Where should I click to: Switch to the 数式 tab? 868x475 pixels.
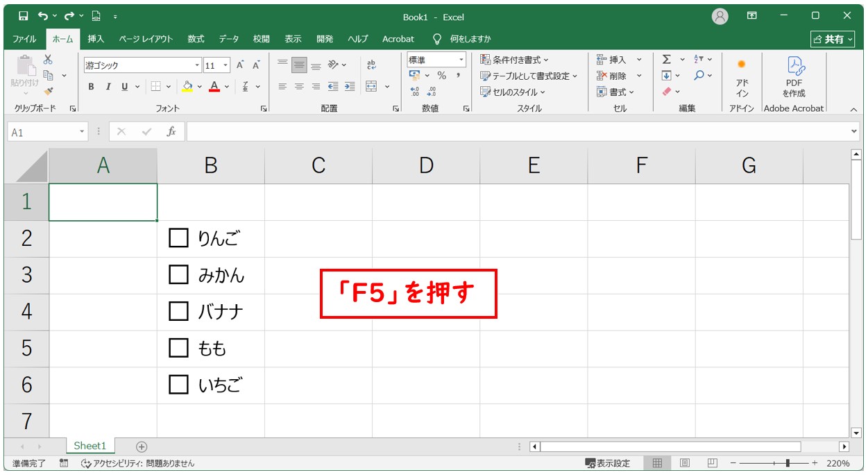[x=196, y=39]
